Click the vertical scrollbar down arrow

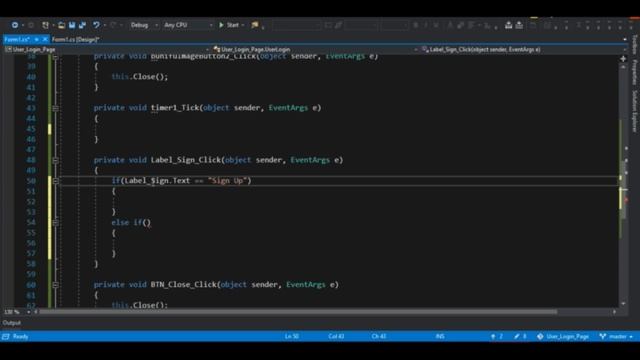(x=623, y=303)
